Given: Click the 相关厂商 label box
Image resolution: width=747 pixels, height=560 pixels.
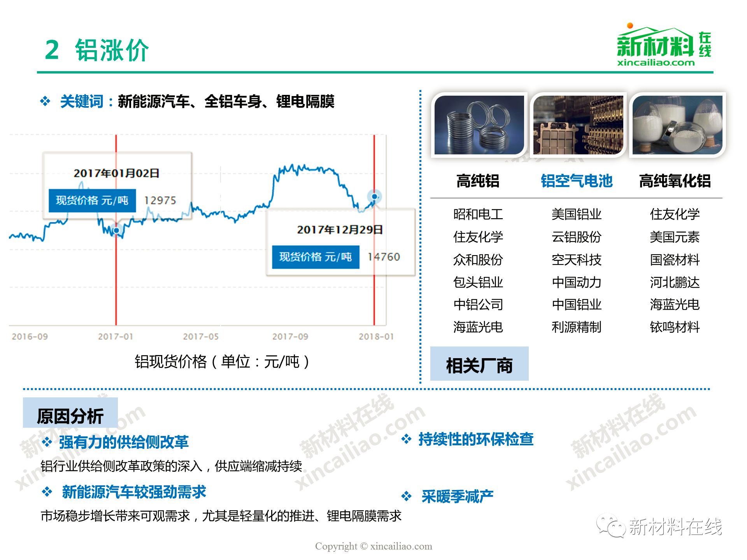Looking at the screenshot, I should [x=479, y=364].
